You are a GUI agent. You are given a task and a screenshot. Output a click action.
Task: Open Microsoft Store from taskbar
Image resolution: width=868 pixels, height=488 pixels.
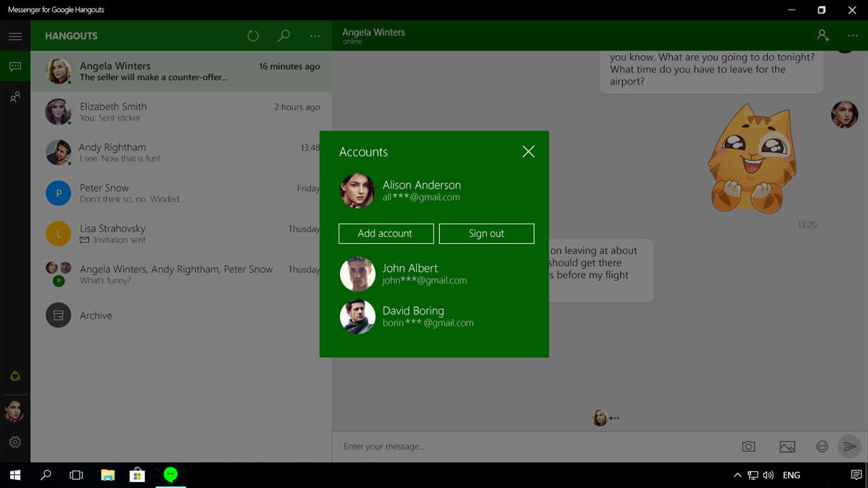137,475
